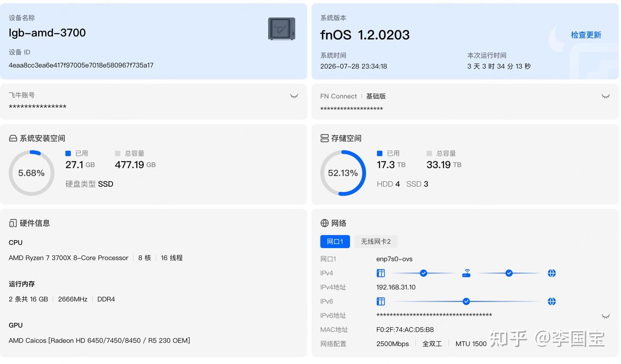The image size is (621, 364).
Task: Click the NAS device icon in the IPv4 row
Action: click(x=380, y=273)
